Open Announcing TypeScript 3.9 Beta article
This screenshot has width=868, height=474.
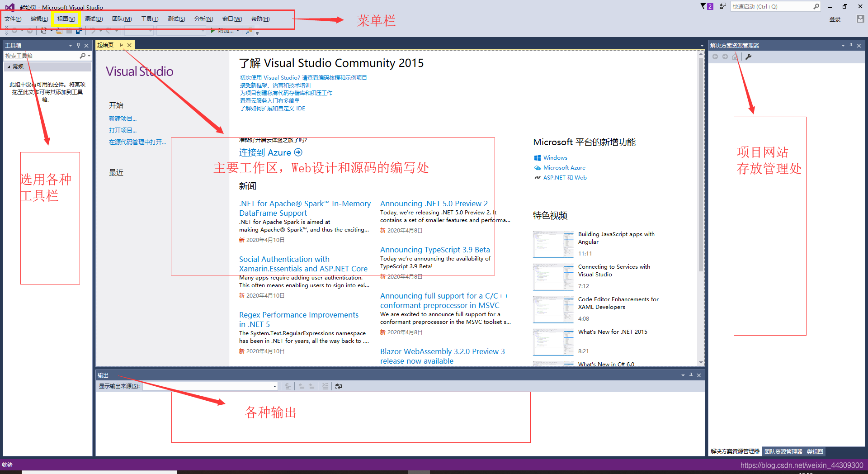tap(435, 250)
